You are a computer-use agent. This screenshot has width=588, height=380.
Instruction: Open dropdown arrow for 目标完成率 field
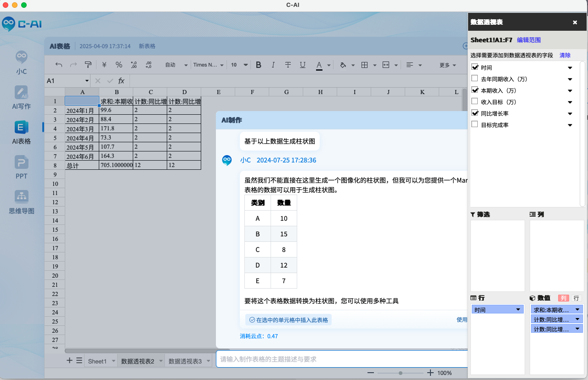point(570,125)
